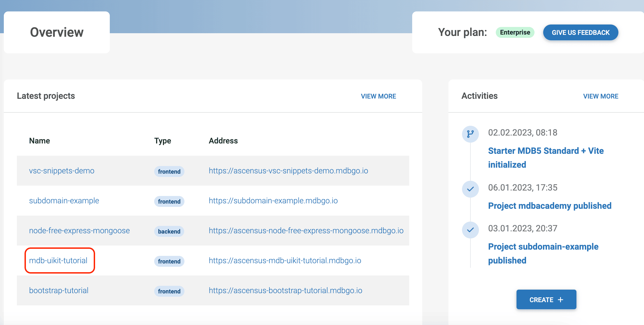This screenshot has height=325, width=644.
Task: Visit ascensus-bootstrap-tutorial.mdbgo.io address
Action: [x=285, y=290]
